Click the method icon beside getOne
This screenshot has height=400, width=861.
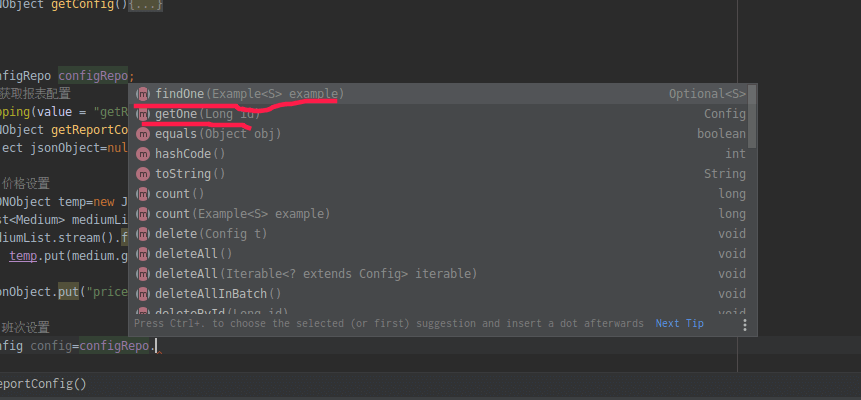[x=143, y=114]
